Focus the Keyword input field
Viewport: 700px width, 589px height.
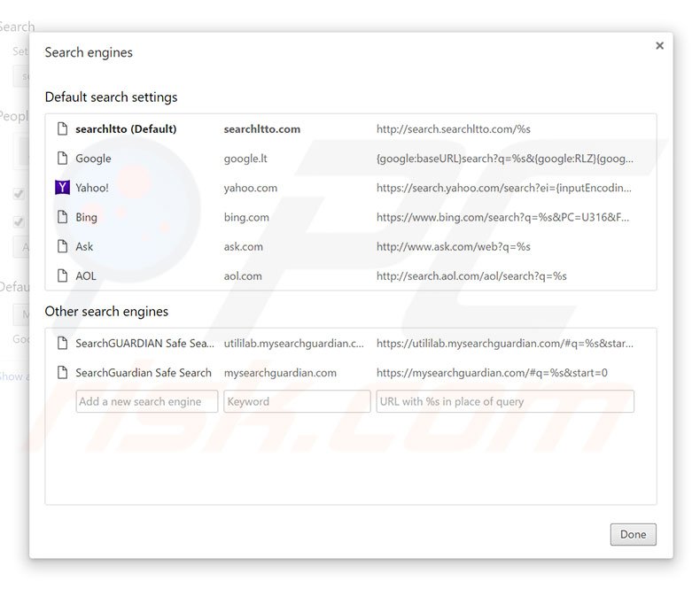297,401
